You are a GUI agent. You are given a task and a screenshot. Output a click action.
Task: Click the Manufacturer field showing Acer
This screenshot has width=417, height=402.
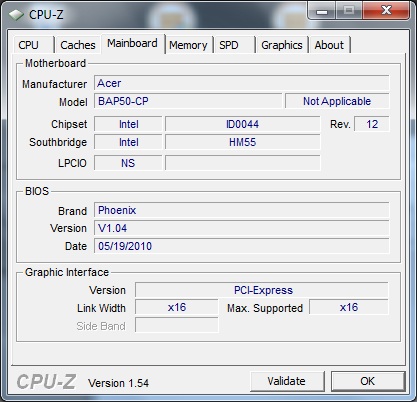click(x=242, y=83)
